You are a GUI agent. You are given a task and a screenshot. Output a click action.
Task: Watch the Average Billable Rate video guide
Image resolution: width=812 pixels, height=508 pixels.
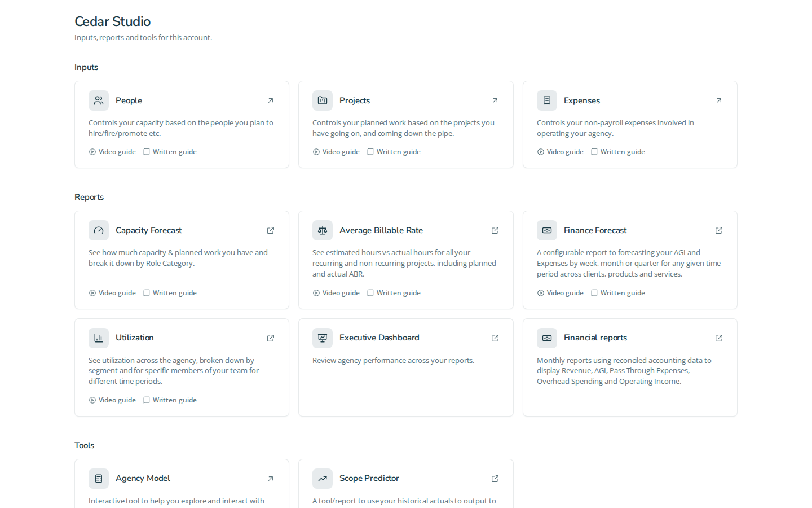click(336, 293)
